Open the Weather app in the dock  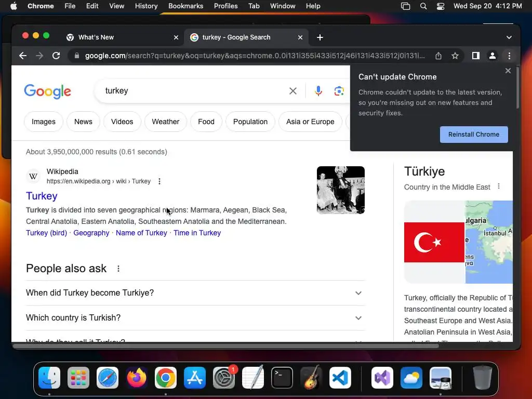click(411, 378)
